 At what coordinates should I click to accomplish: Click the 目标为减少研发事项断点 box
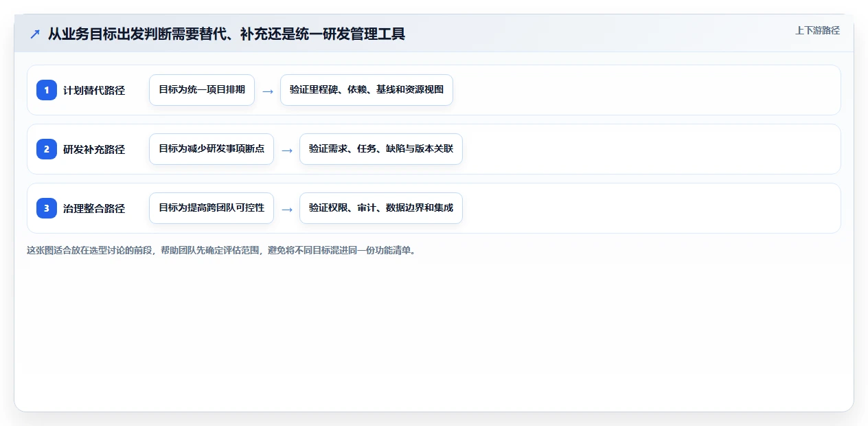click(212, 149)
